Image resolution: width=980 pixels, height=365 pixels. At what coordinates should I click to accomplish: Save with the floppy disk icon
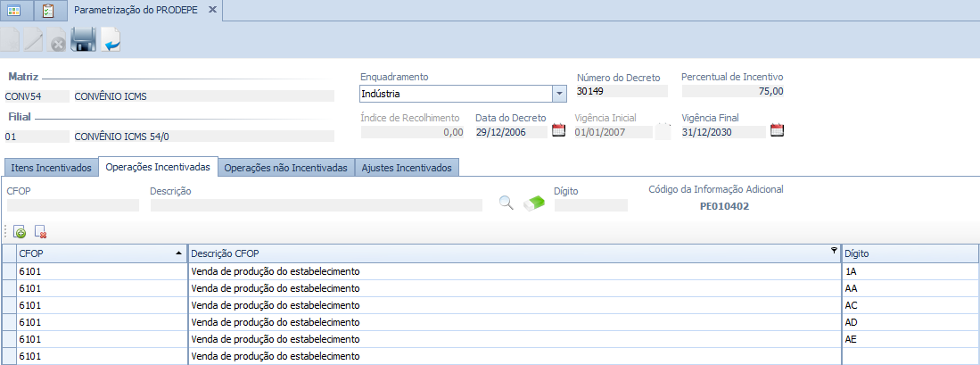[83, 40]
